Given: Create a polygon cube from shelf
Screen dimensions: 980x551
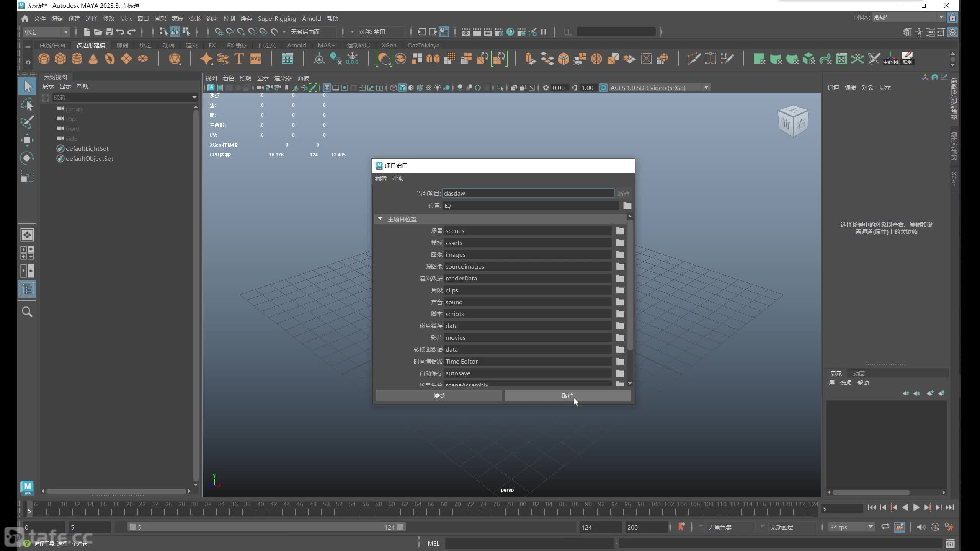Looking at the screenshot, I should [60, 59].
